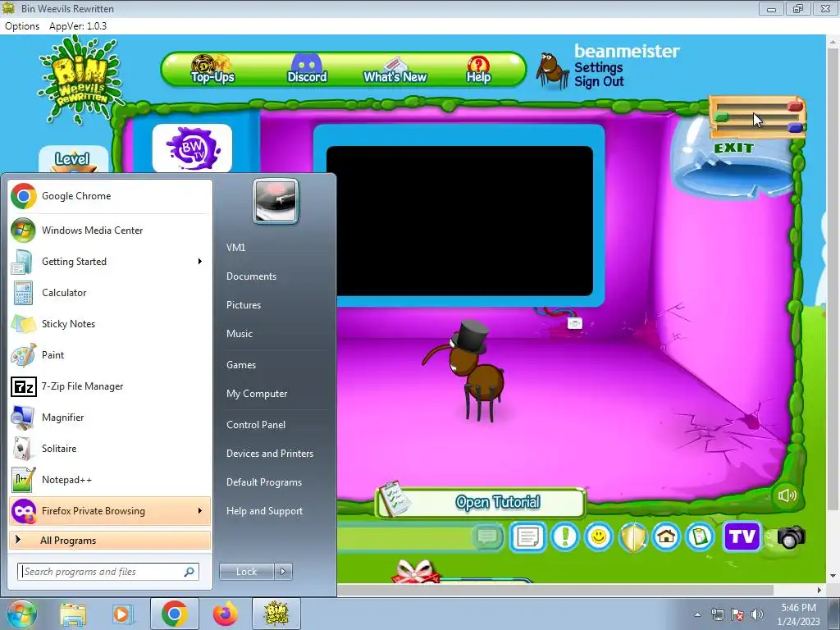
Task: Open 7-Zip File Manager from Start menu
Action: coord(110,386)
